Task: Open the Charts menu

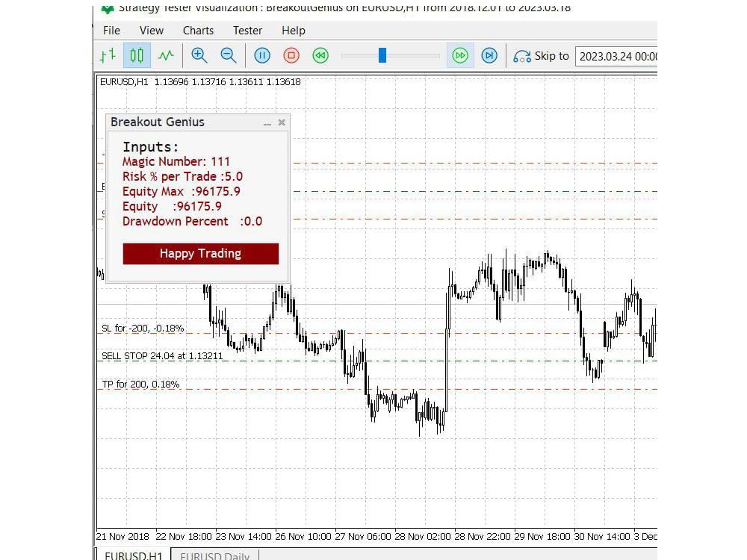Action: tap(198, 31)
